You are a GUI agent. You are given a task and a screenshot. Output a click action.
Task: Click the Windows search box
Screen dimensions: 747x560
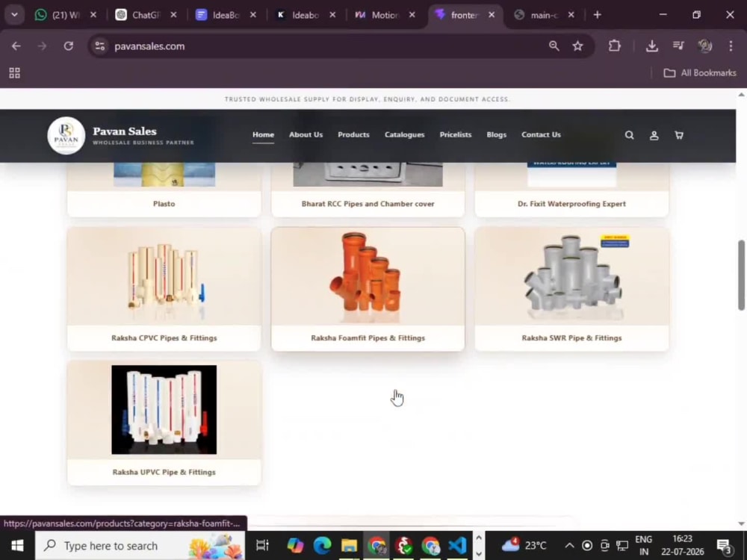click(x=140, y=545)
